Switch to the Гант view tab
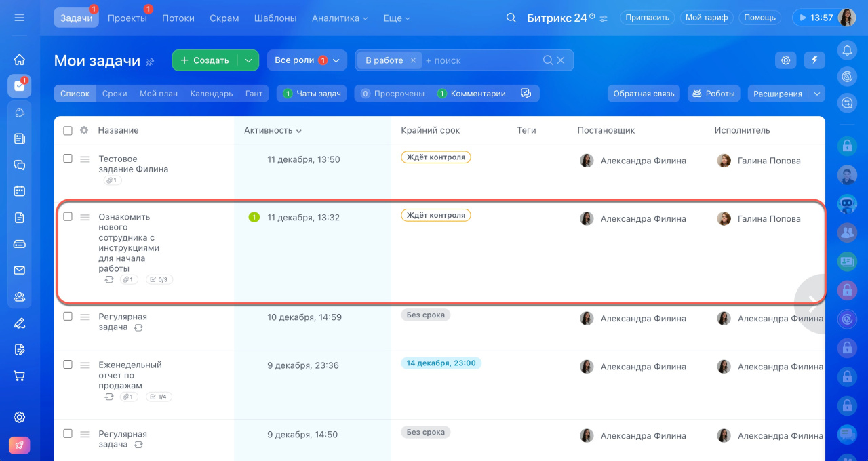 click(254, 94)
